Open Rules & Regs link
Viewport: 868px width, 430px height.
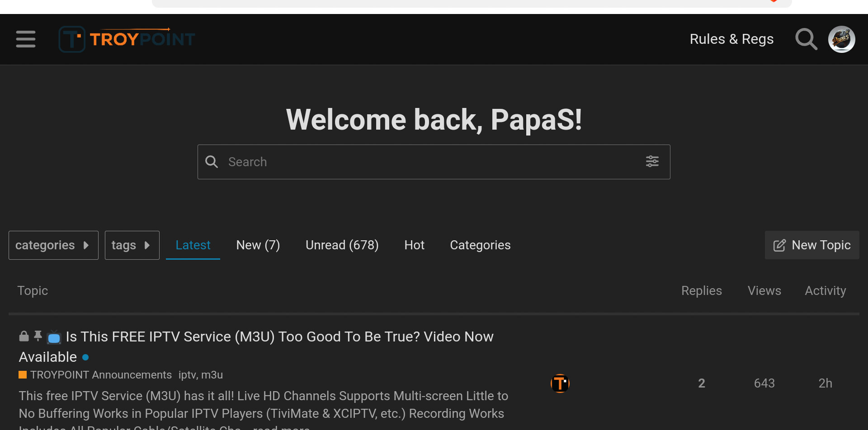pyautogui.click(x=731, y=39)
